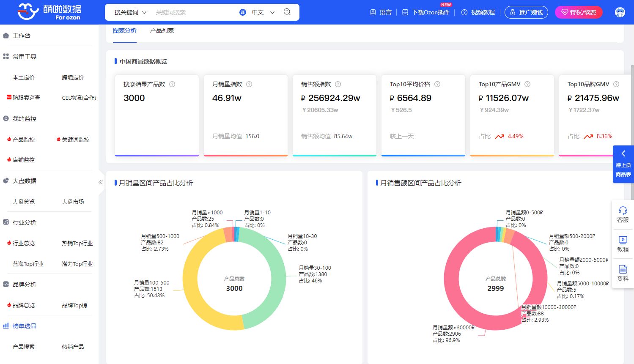Click the 资料 document icon

(623, 269)
